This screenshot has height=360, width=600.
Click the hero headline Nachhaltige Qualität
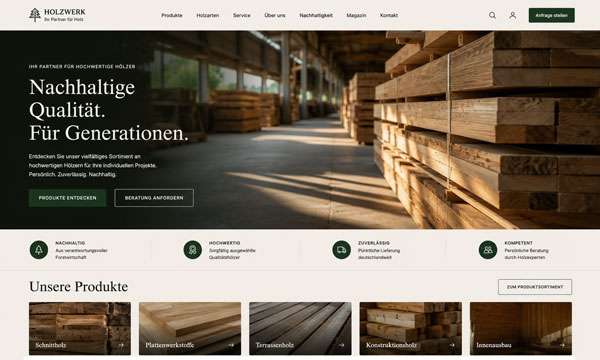coord(109,110)
